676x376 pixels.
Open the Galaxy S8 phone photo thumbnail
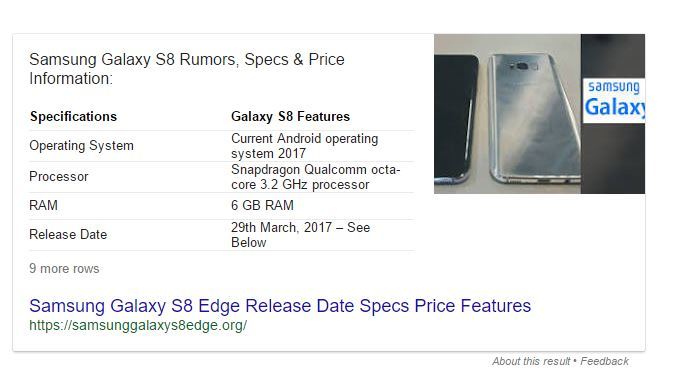507,114
